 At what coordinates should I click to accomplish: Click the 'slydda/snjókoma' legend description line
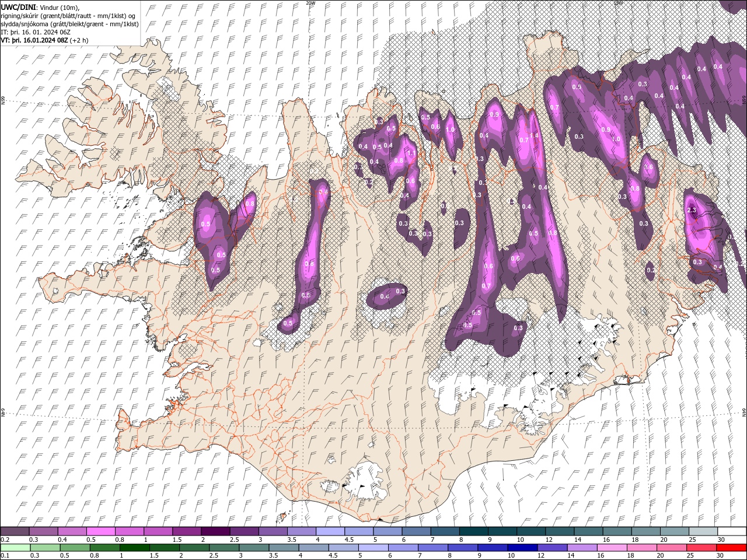coord(69,24)
